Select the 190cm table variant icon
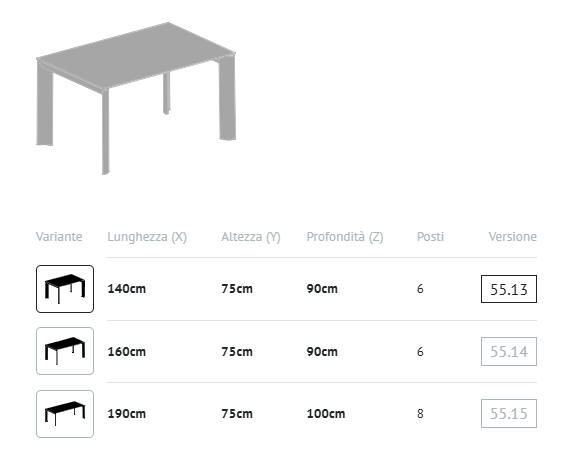Image resolution: width=582 pixels, height=461 pixels. tap(65, 414)
